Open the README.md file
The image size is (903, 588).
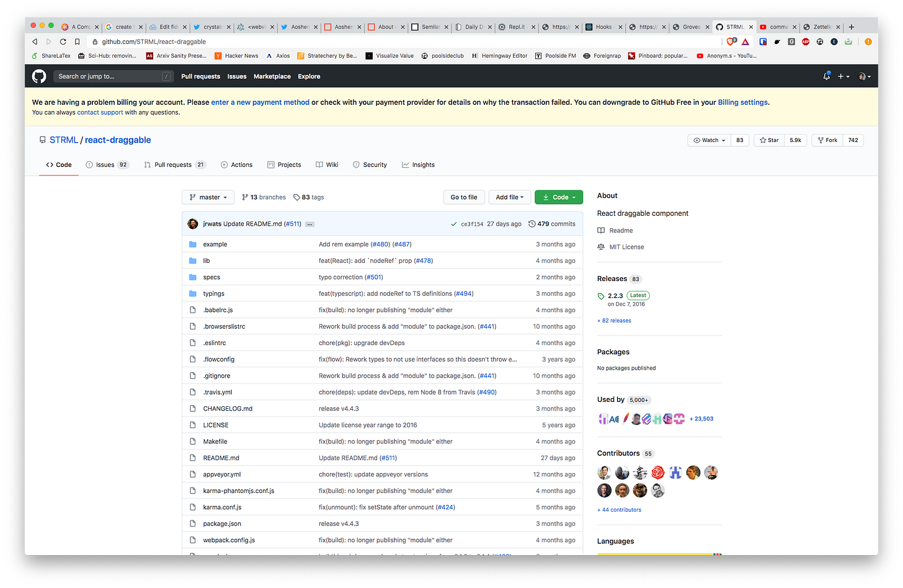tap(221, 458)
